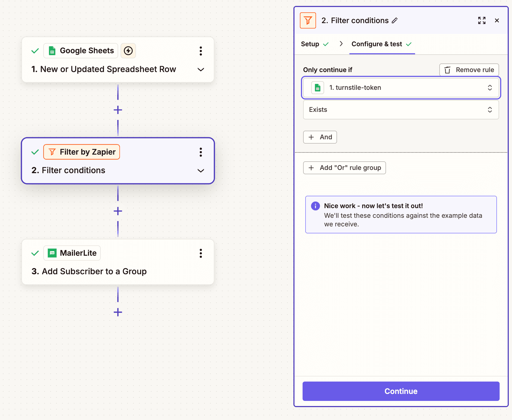Click the 'Nice work - now let's test it out!' heading
This screenshot has height=420, width=512.
[x=373, y=206]
